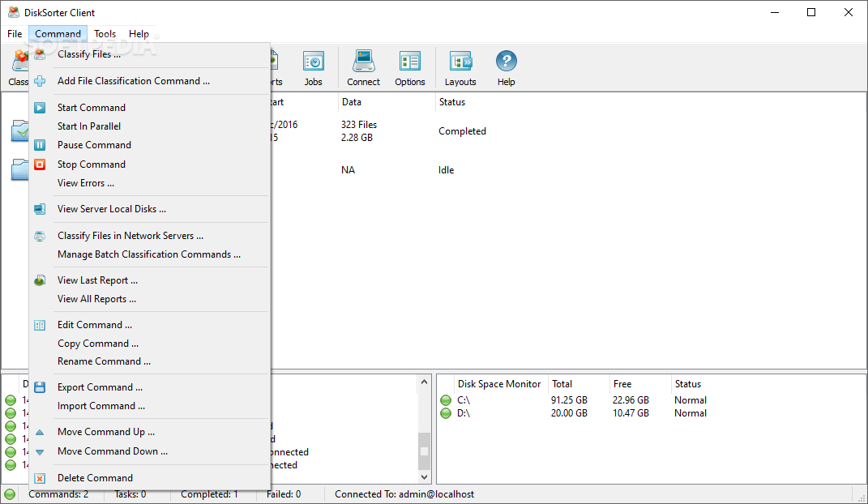Click the Edit Command icon
868x504 pixels.
click(x=40, y=325)
